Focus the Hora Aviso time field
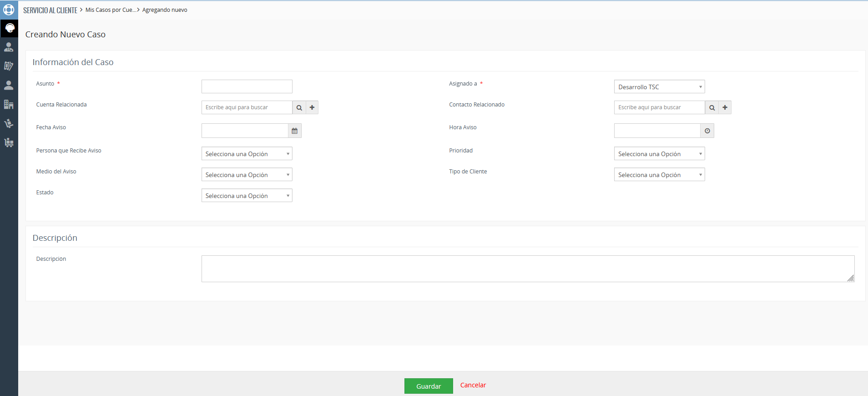The image size is (868, 396). [x=657, y=131]
